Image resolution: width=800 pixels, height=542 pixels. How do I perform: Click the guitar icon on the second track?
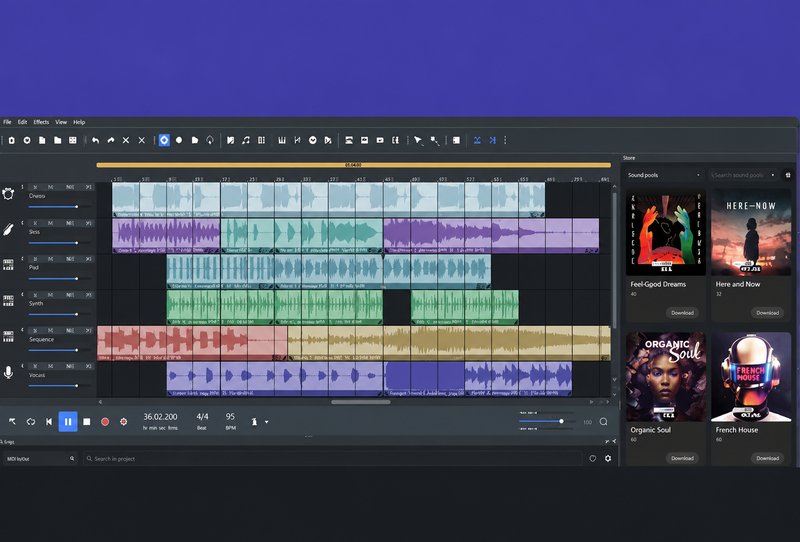coord(8,230)
